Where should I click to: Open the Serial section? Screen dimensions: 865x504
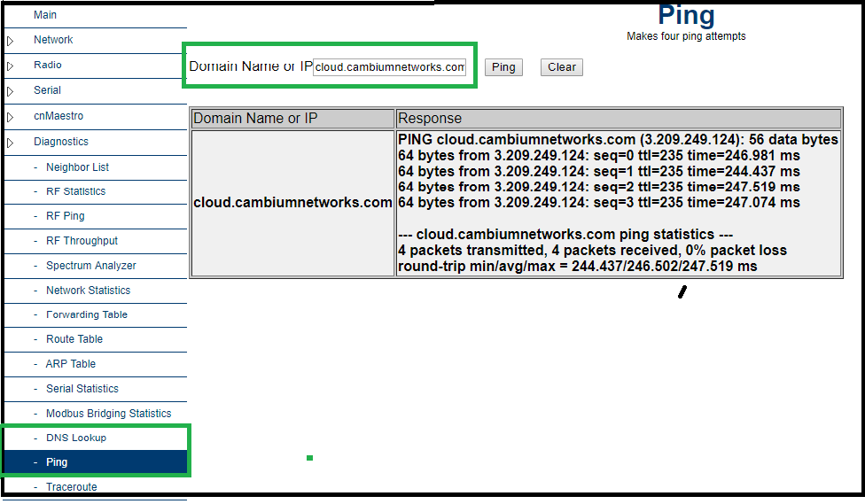47,89
